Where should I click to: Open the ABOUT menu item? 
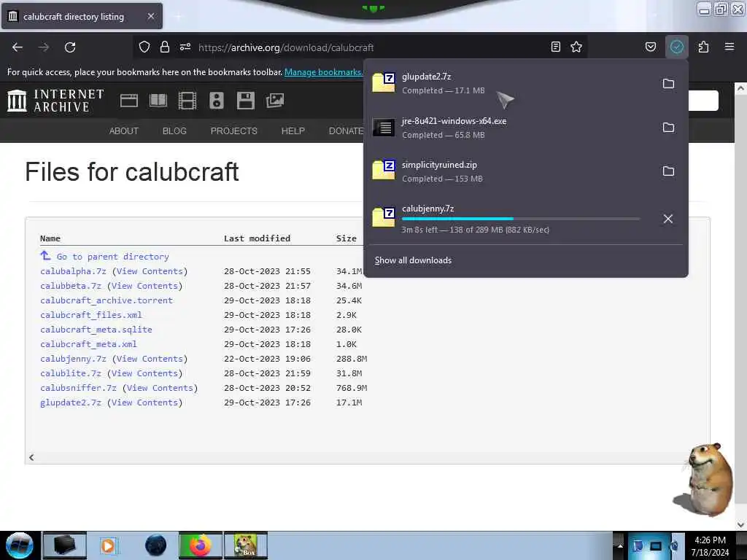click(124, 131)
